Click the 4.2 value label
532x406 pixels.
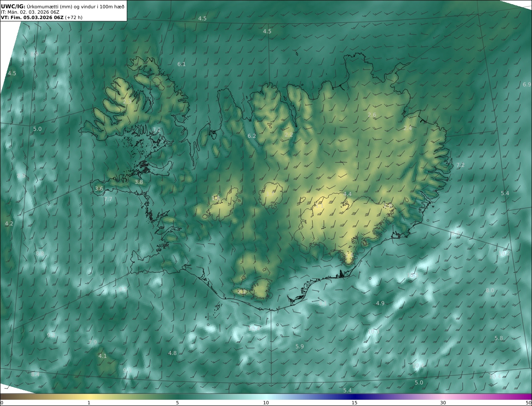coord(9,223)
